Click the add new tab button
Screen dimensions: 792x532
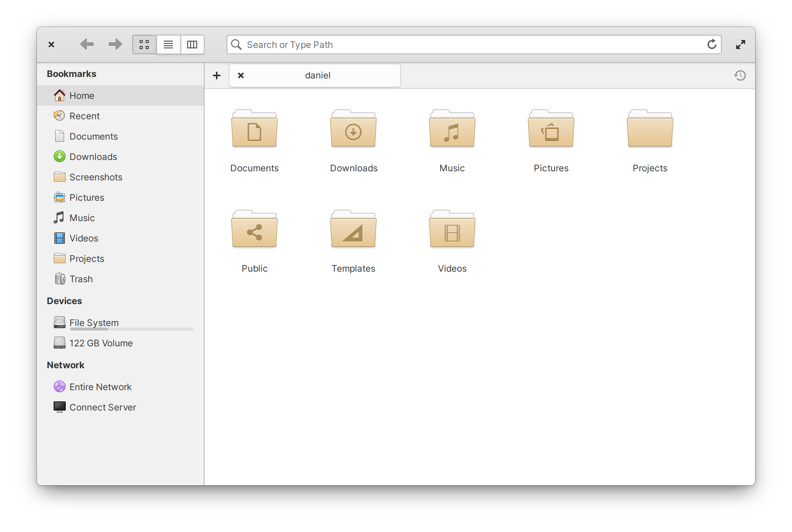[x=217, y=75]
